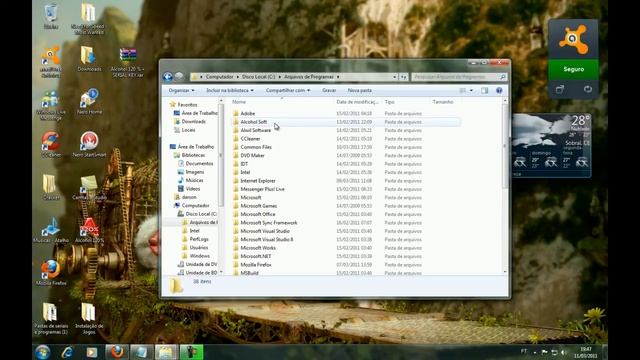Select the Mozilla Firefox folder row
Screen dimensions: 640x360
coord(346,265)
